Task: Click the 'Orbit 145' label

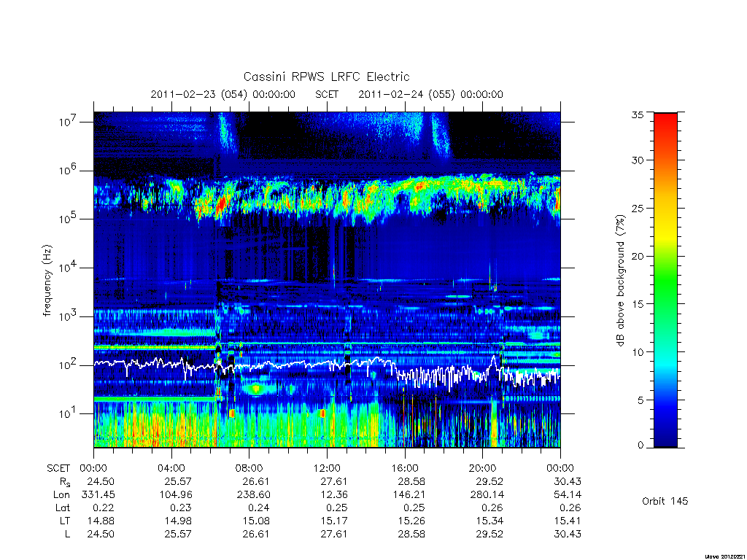Action: 665,502
